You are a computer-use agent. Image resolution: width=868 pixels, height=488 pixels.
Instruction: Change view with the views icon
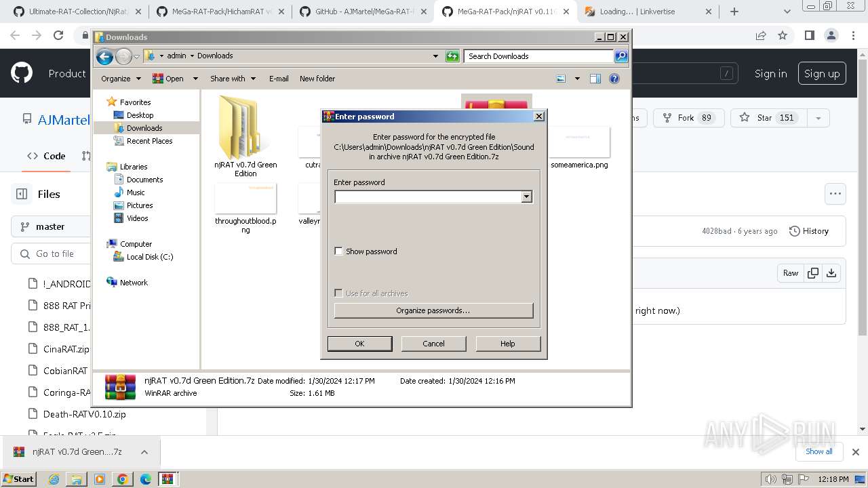click(x=561, y=79)
